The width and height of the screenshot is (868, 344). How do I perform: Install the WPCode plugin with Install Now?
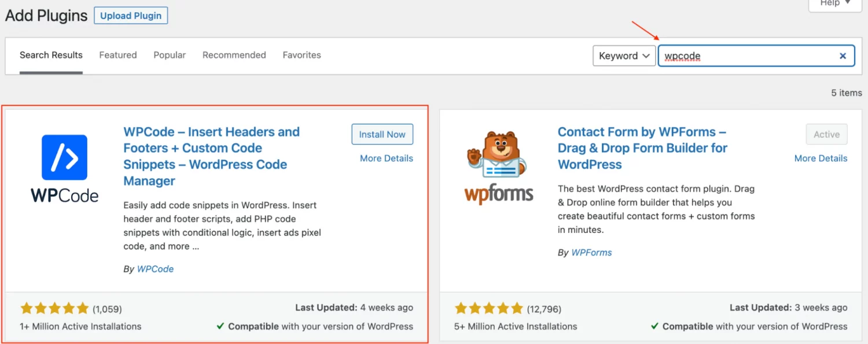click(x=382, y=134)
